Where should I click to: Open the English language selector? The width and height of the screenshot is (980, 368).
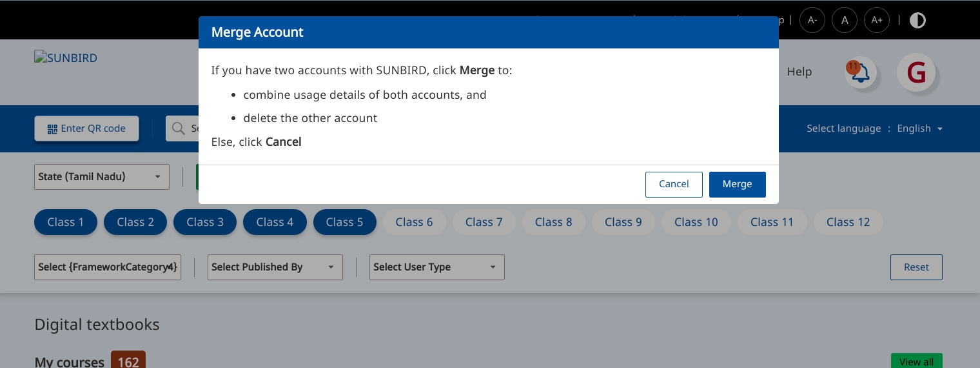(920, 128)
